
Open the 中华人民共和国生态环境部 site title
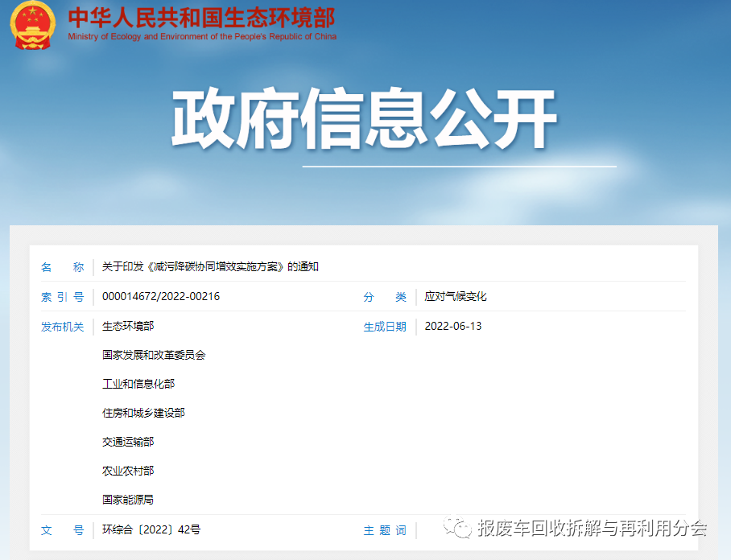click(x=201, y=17)
